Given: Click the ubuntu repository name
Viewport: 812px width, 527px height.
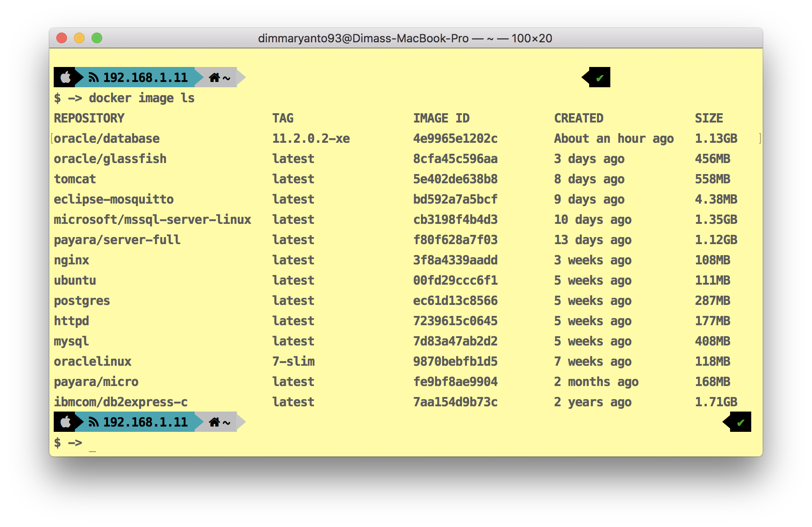Looking at the screenshot, I should [75, 280].
